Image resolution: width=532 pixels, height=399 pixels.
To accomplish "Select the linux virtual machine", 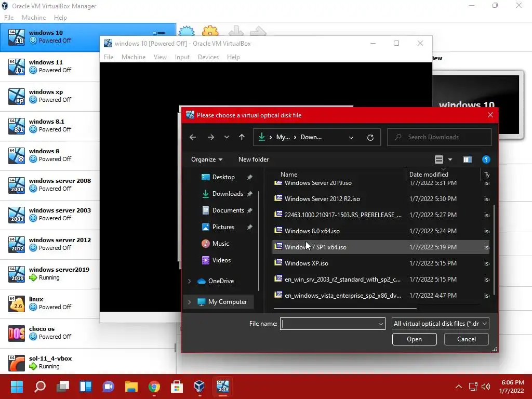I will [x=50, y=303].
